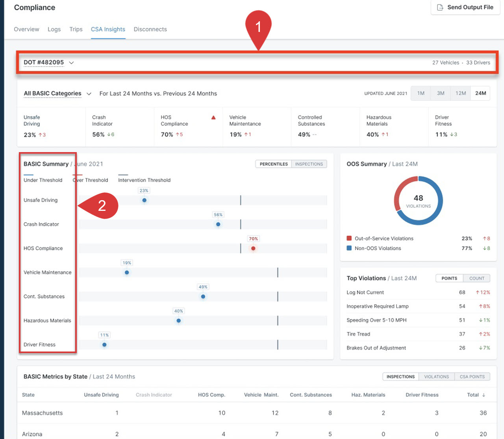The height and width of the screenshot is (439, 504).
Task: Show Top Violations by Count
Action: (477, 278)
